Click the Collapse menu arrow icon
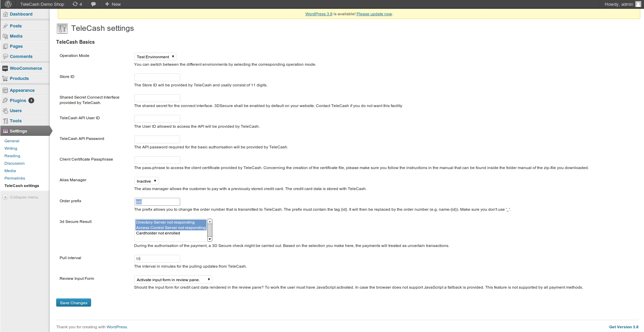The image size is (644, 332). [x=5, y=197]
